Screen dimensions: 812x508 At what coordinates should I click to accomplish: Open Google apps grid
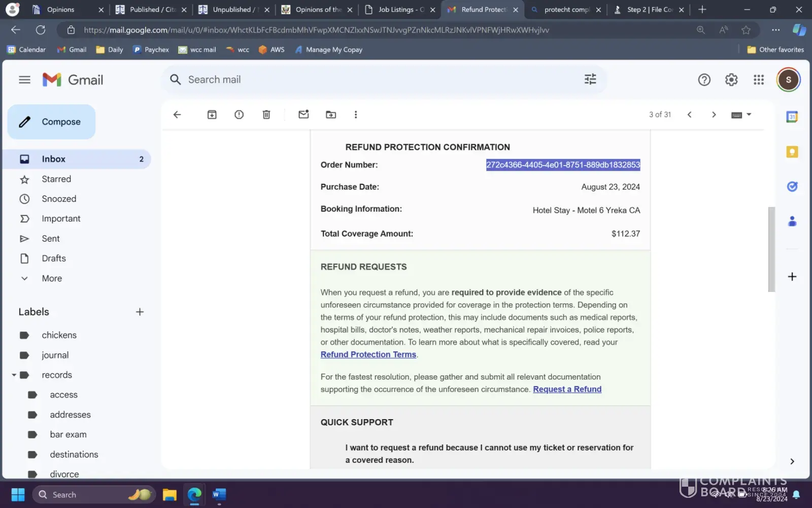[759, 80]
